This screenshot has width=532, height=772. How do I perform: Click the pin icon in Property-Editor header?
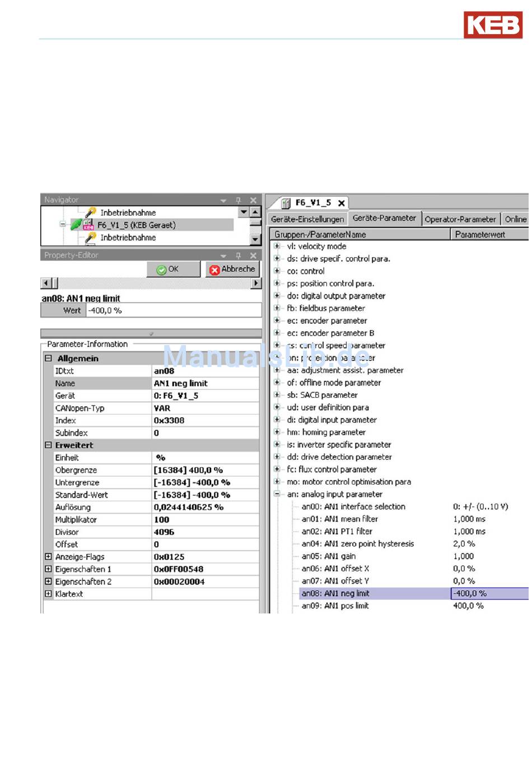click(238, 255)
